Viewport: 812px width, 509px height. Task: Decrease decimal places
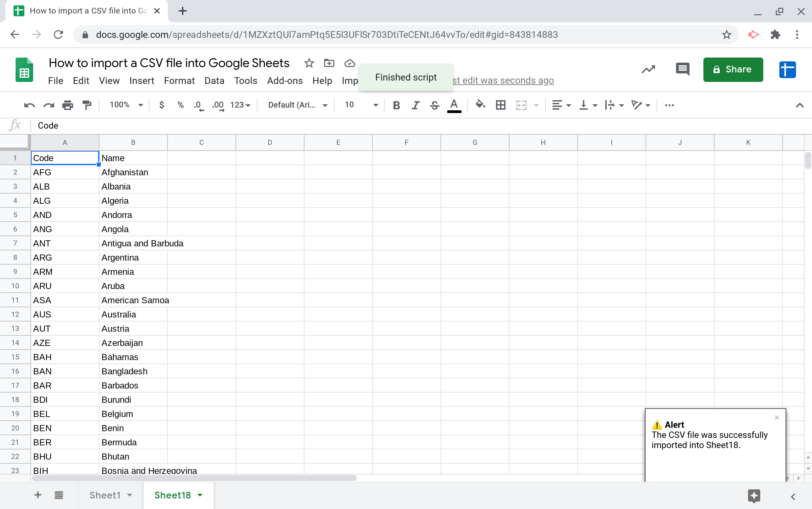tap(199, 106)
